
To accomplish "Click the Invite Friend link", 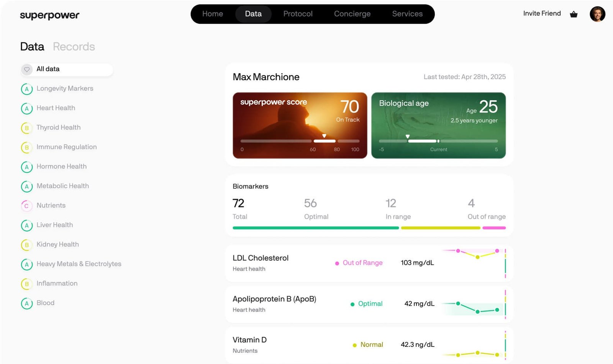I will pos(542,13).
